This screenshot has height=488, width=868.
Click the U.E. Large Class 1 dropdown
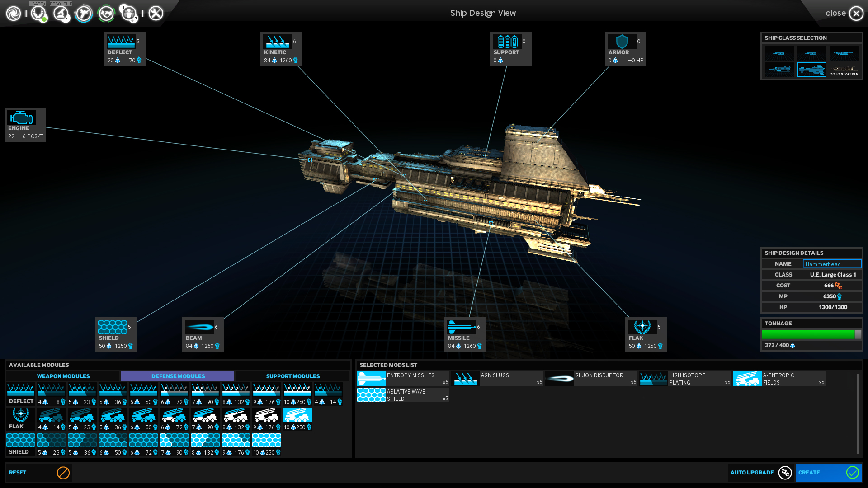(833, 275)
